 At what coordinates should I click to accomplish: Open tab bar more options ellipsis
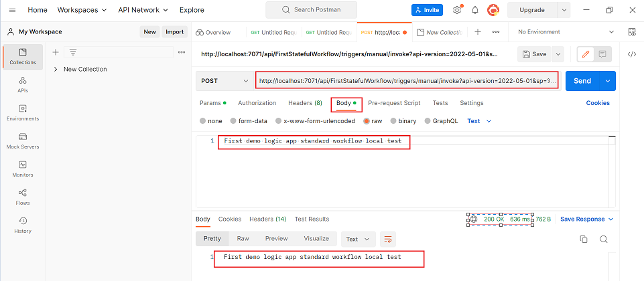[x=496, y=32]
